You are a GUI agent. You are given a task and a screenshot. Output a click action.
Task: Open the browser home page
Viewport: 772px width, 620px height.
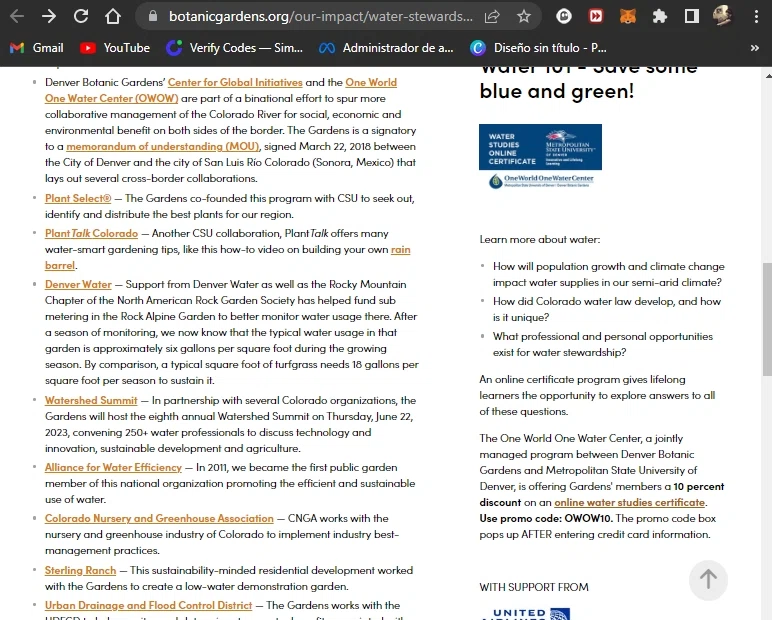tap(113, 16)
